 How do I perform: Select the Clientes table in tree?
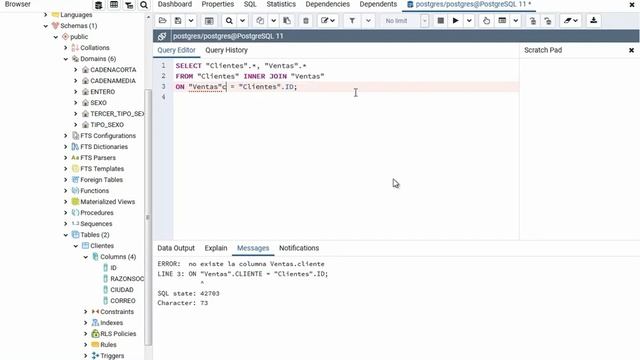click(102, 246)
